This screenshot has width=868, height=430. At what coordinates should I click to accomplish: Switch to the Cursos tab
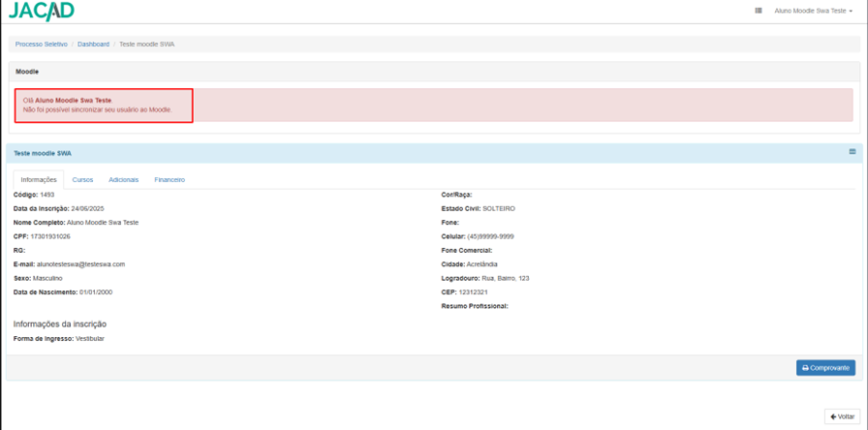pos(82,180)
